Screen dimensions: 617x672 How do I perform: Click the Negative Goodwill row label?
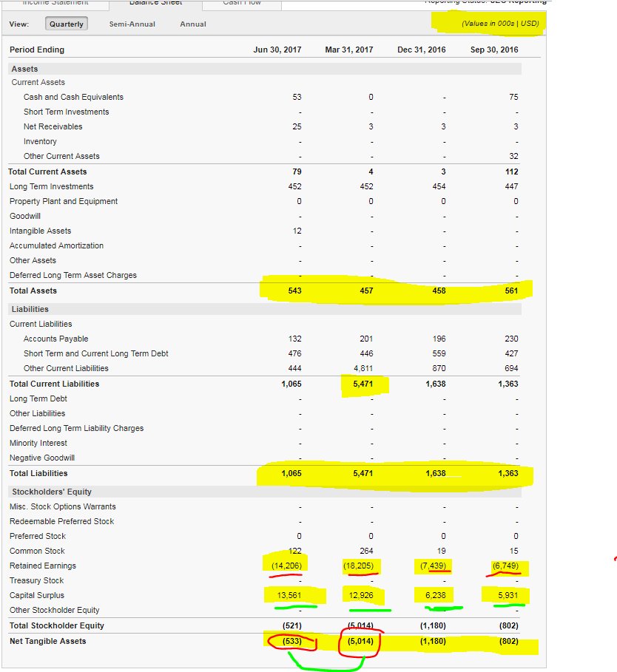(42, 458)
